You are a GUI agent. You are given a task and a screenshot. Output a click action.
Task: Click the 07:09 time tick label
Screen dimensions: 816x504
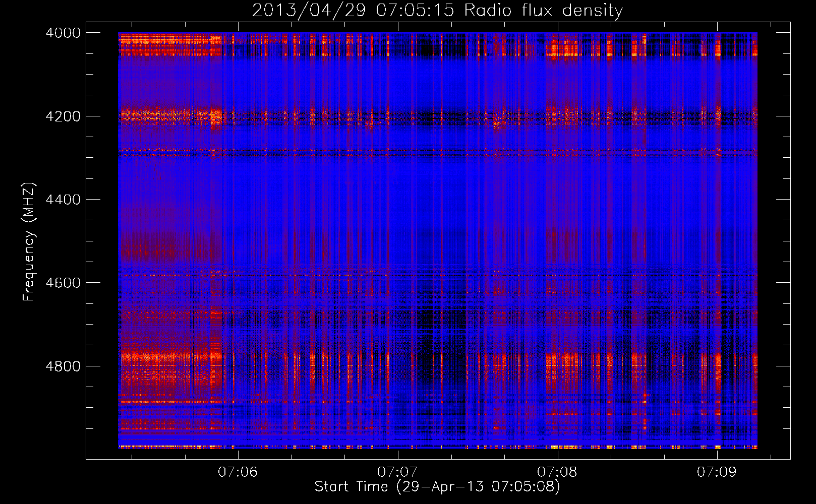click(717, 472)
